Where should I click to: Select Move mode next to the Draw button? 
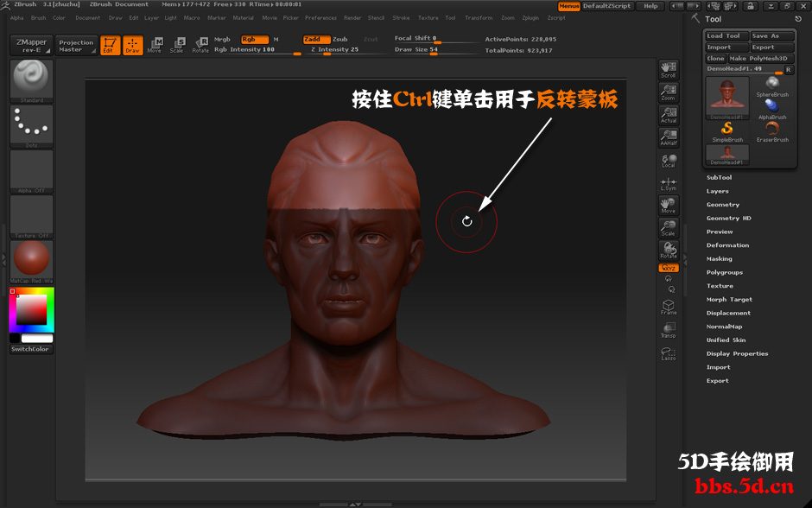[x=155, y=46]
